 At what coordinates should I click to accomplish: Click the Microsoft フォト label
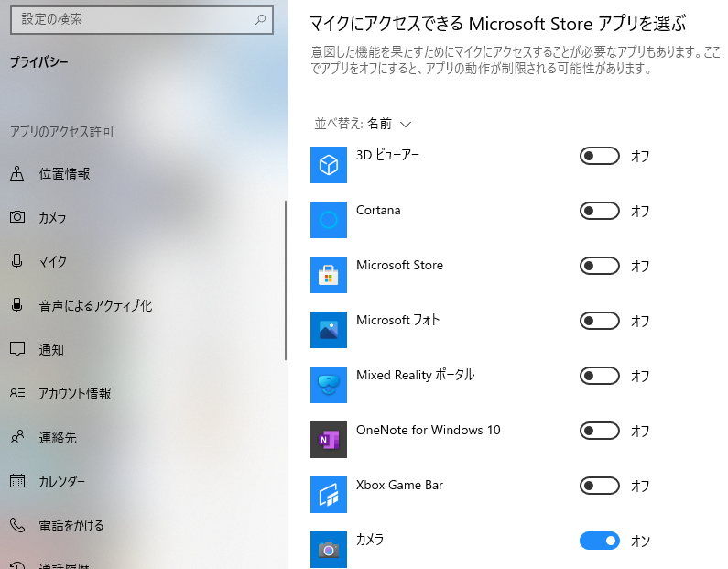tap(398, 320)
